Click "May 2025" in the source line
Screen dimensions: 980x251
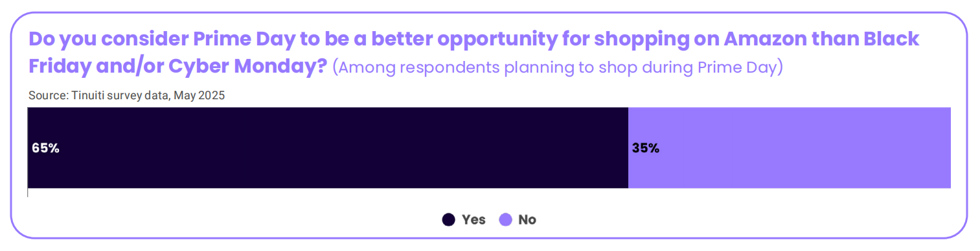point(203,95)
